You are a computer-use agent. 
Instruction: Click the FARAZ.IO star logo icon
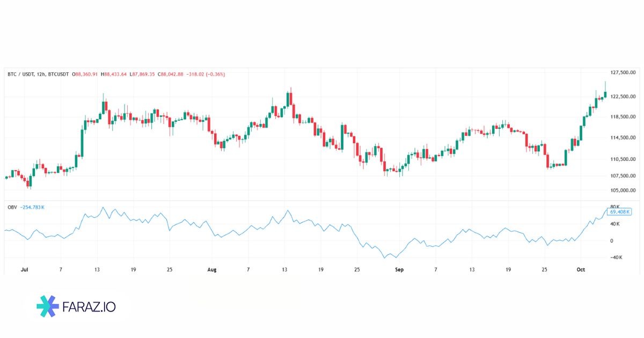(48, 306)
